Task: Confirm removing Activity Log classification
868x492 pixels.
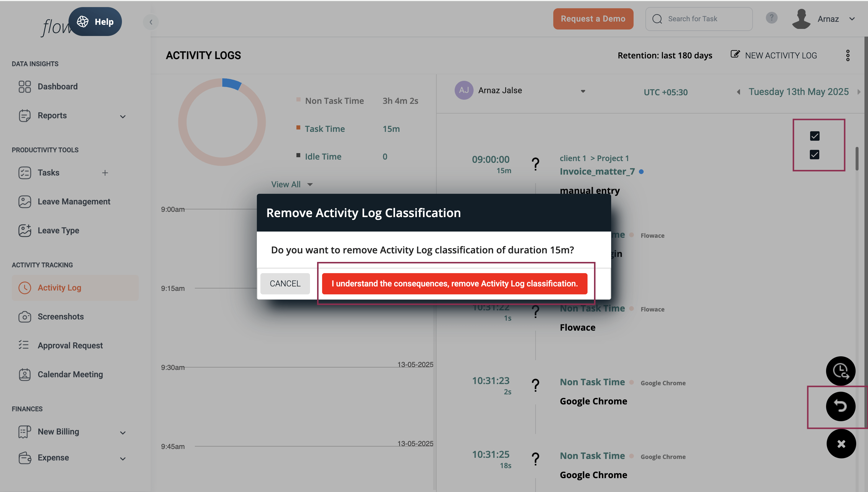Action: click(454, 283)
